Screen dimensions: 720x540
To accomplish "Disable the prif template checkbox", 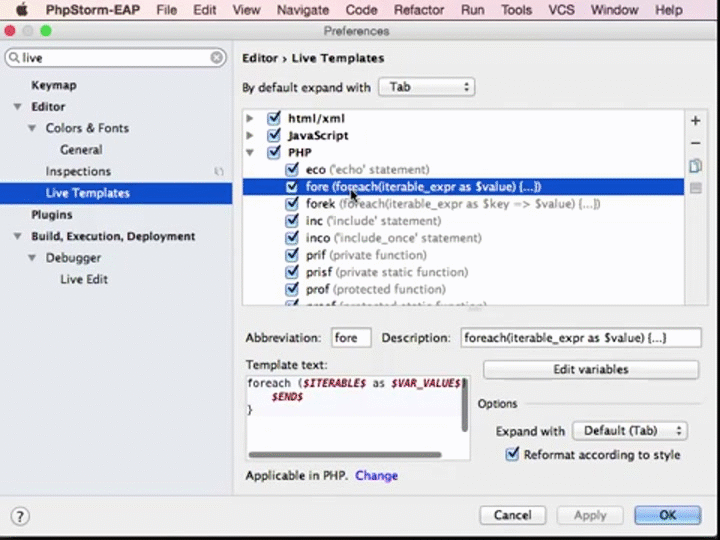I will [x=292, y=255].
